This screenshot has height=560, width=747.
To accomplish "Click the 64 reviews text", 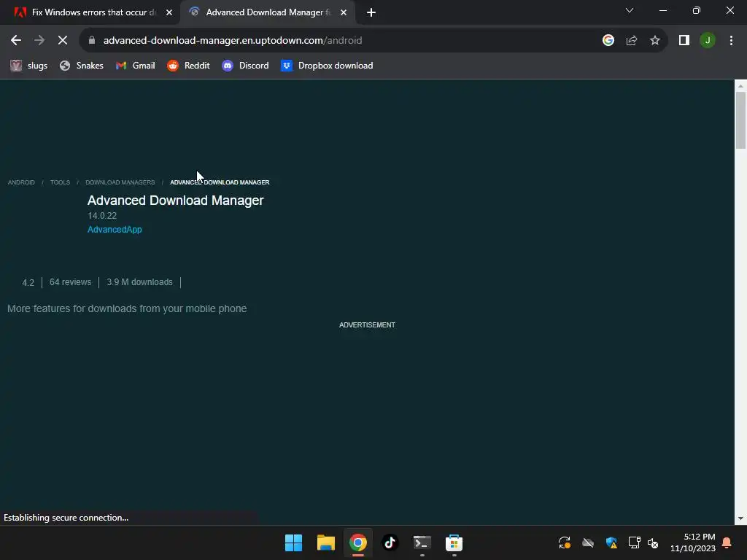I will click(71, 282).
